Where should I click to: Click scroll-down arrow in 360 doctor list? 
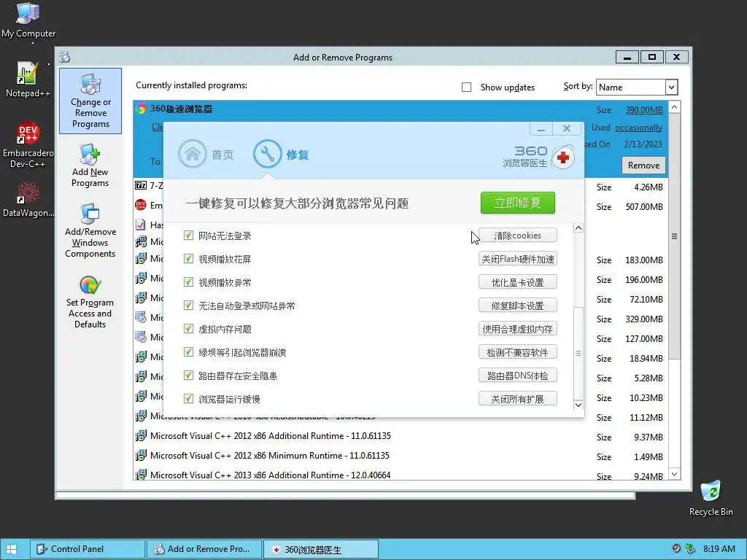tap(578, 405)
